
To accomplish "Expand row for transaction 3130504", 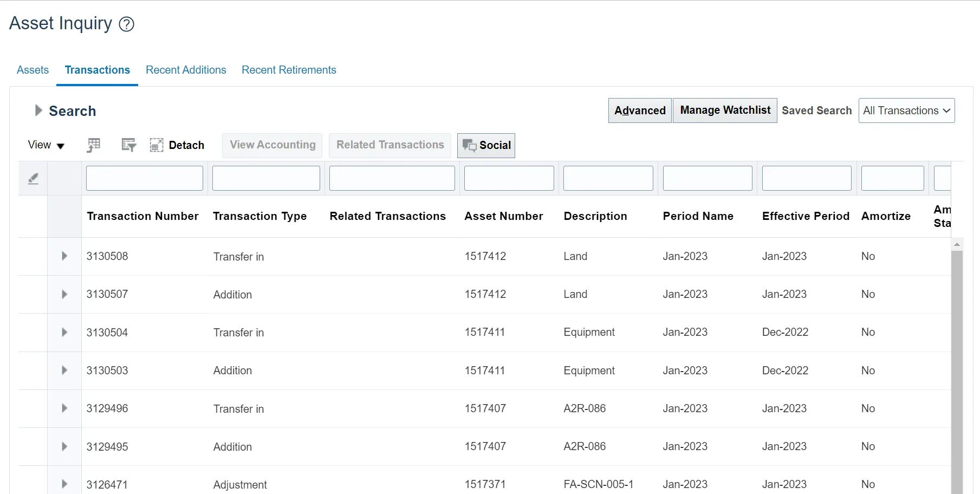I will click(x=64, y=332).
